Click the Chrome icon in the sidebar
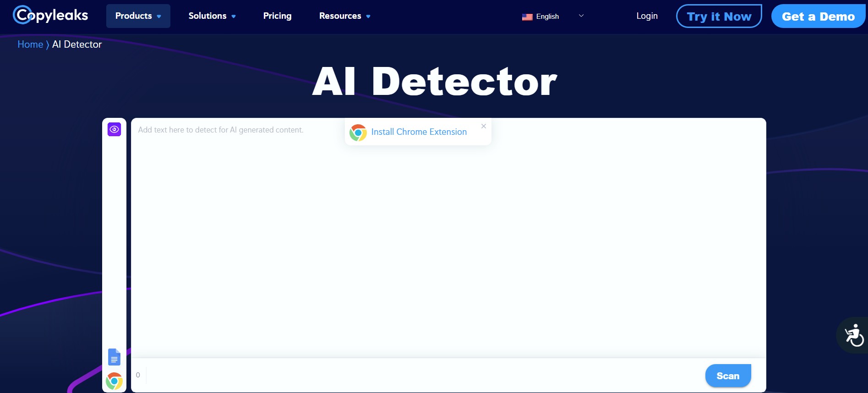 (114, 381)
